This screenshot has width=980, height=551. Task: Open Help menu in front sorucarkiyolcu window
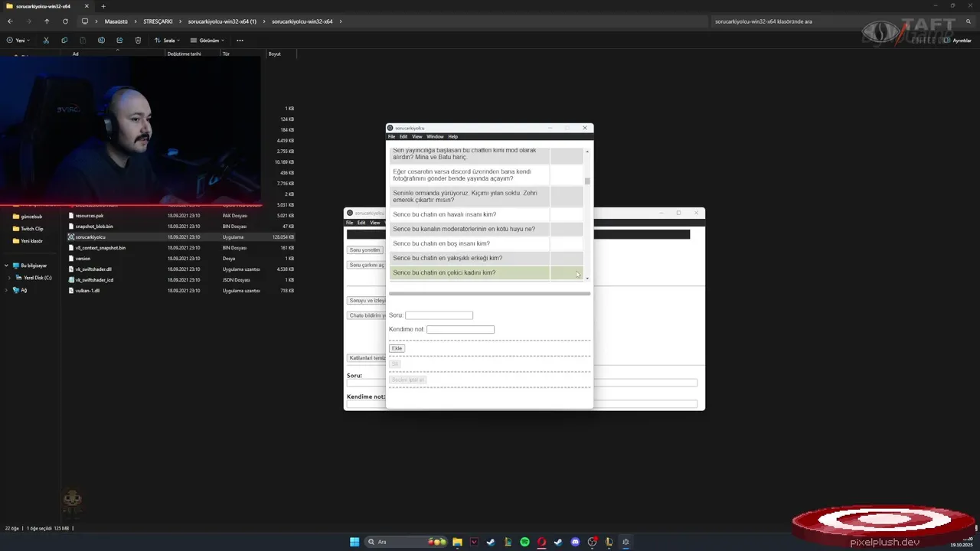453,137
